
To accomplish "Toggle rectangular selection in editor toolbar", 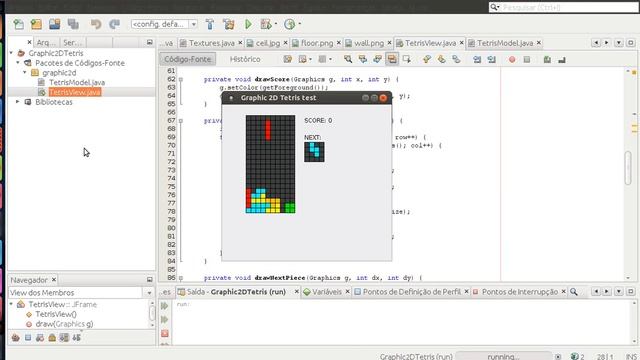I will (x=407, y=60).
